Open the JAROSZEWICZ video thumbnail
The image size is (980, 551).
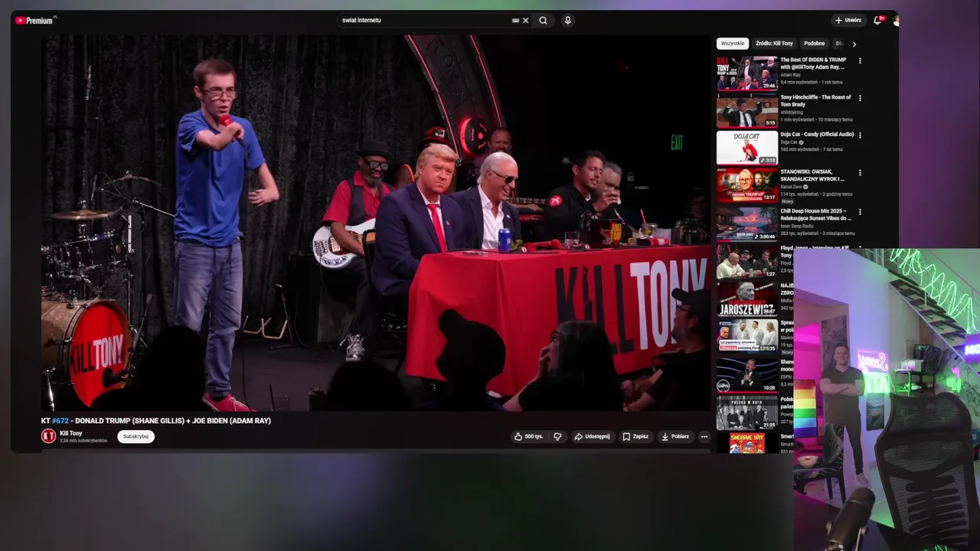point(747,298)
